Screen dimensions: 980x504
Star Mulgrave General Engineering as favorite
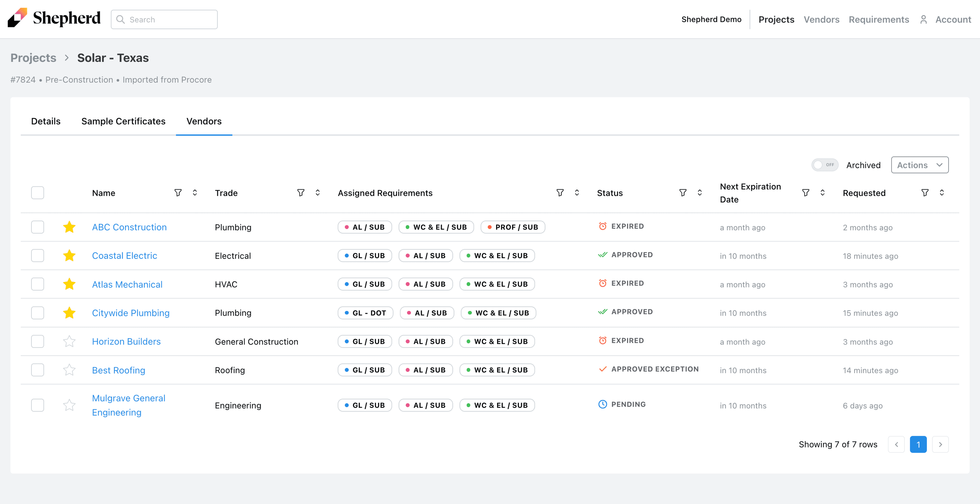pos(69,405)
